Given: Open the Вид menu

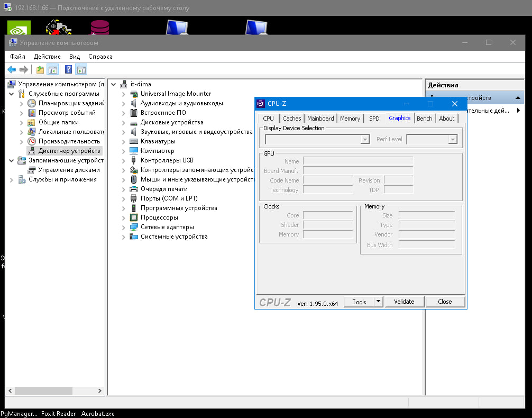Looking at the screenshot, I should (75, 57).
